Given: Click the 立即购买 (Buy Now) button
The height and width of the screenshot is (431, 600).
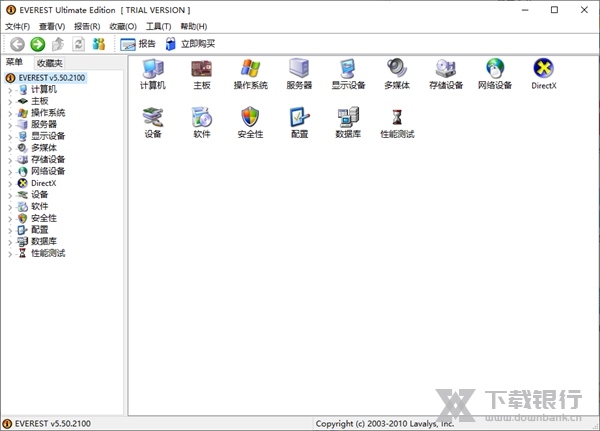Looking at the screenshot, I should [190, 44].
